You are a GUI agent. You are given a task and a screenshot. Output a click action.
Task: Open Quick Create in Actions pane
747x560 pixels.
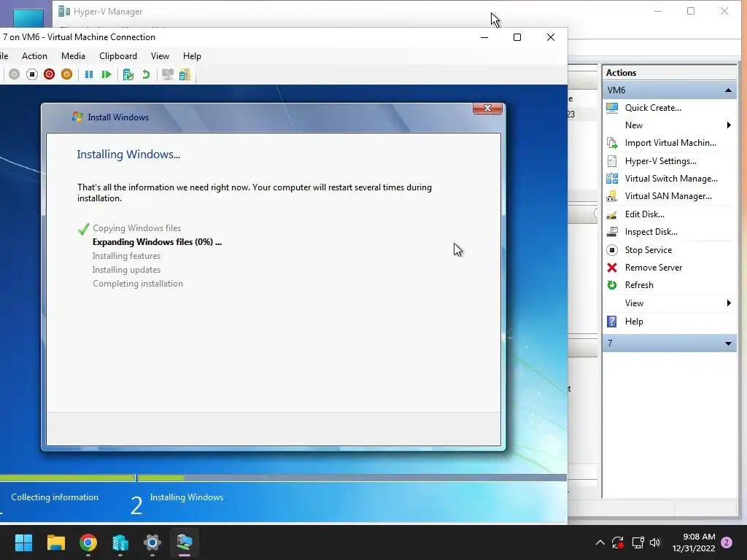coord(653,108)
